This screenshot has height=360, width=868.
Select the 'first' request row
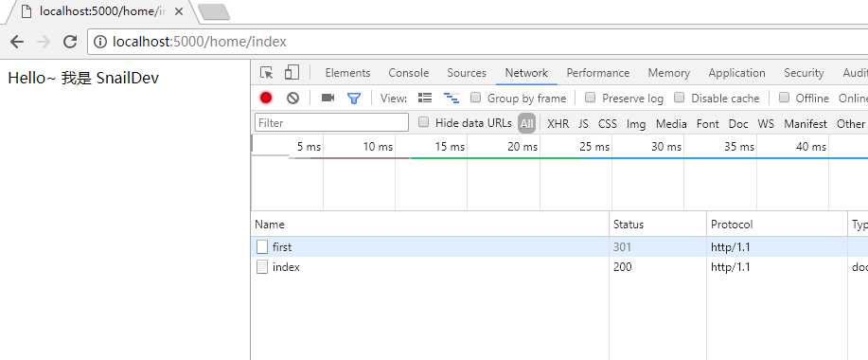click(559, 247)
